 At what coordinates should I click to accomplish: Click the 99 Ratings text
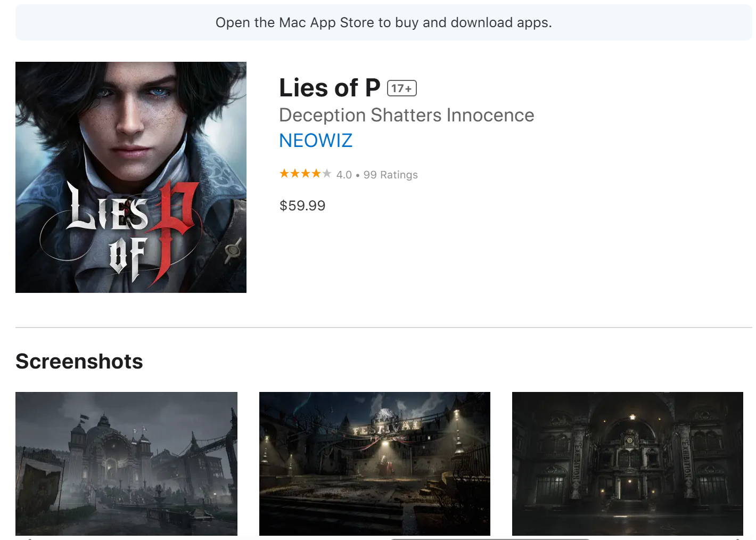pos(391,175)
